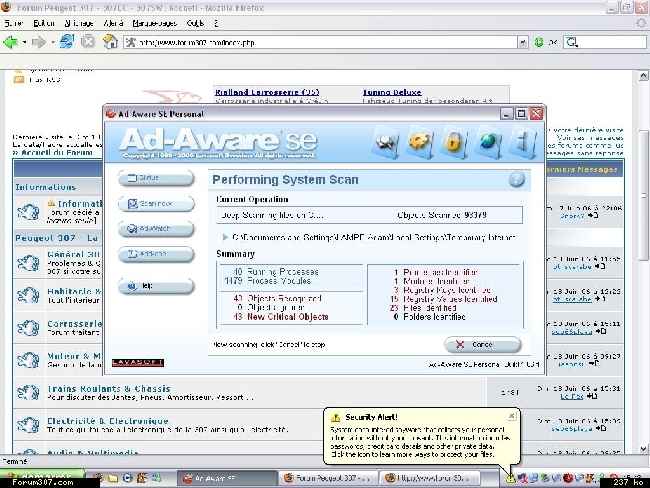Viewport: 650px width, 488px height.
Task: Switch to Forum Peugeot 307 taskbar button
Action: click(328, 478)
